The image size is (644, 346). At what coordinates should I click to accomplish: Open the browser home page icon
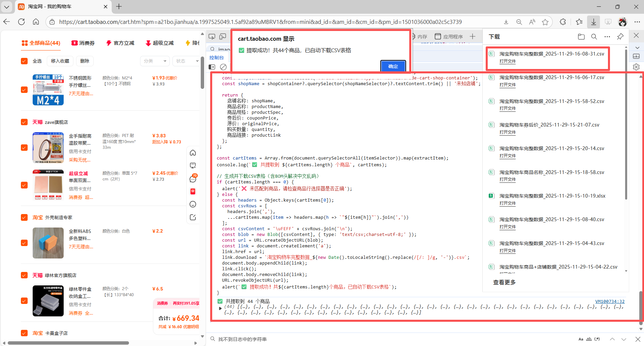tap(36, 22)
